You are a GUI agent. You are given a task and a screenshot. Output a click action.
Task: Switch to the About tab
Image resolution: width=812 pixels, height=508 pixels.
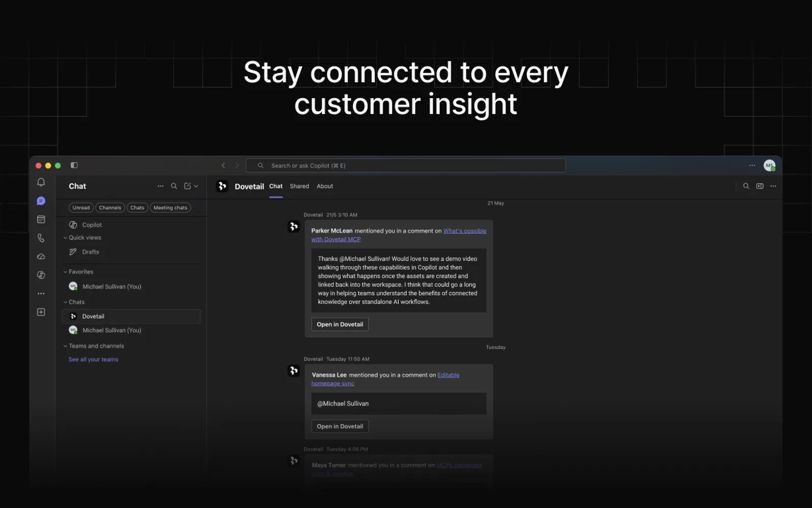[325, 186]
